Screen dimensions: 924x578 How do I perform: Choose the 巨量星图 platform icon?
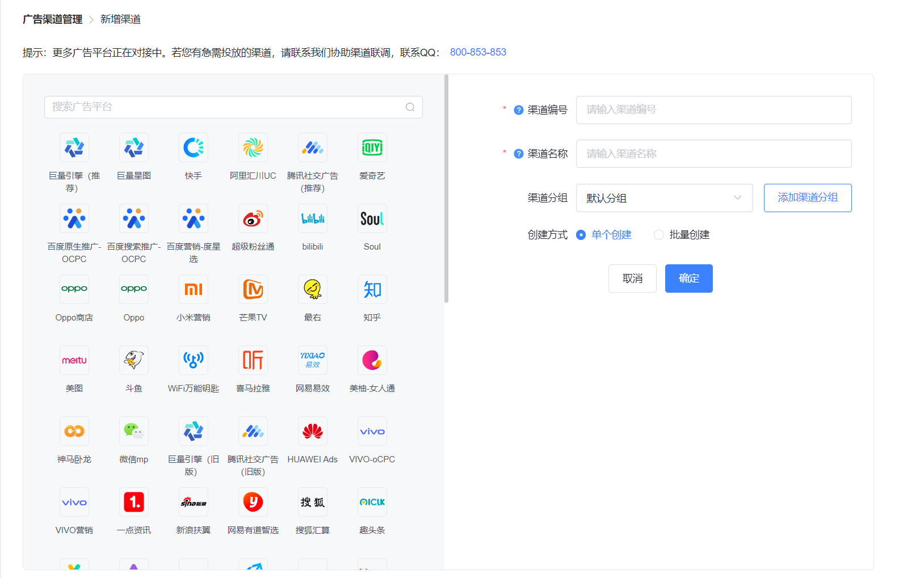pos(134,147)
